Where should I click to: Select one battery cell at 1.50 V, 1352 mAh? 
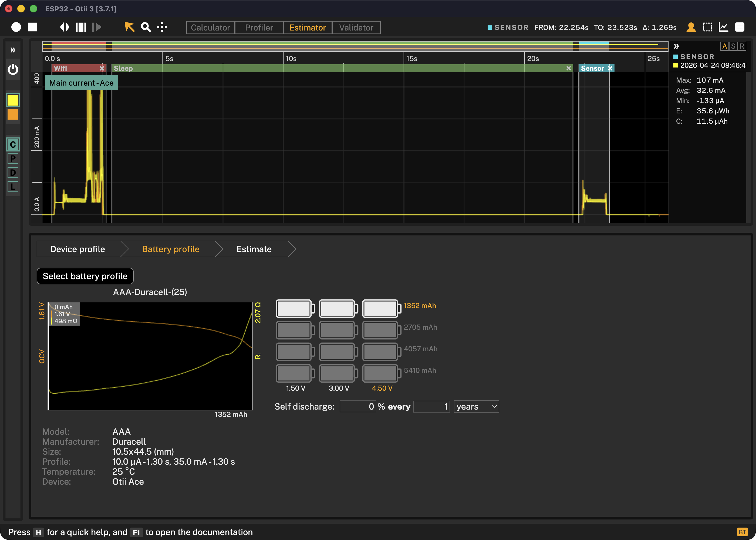[295, 308]
